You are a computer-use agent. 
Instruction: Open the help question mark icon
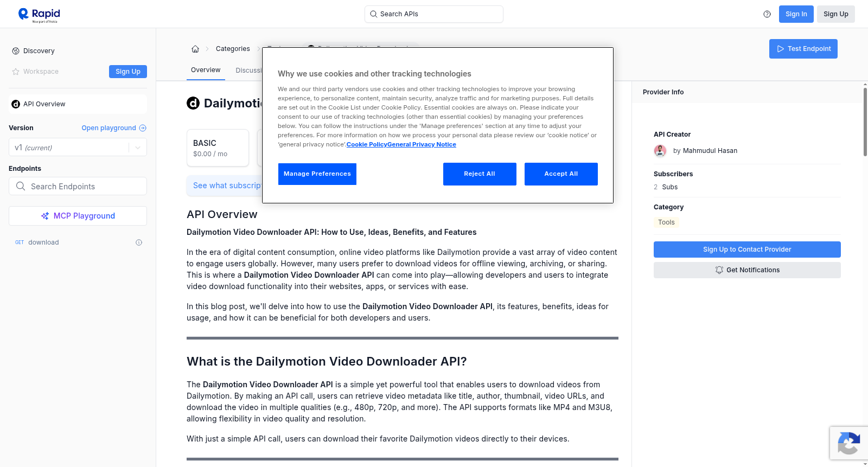pyautogui.click(x=767, y=14)
